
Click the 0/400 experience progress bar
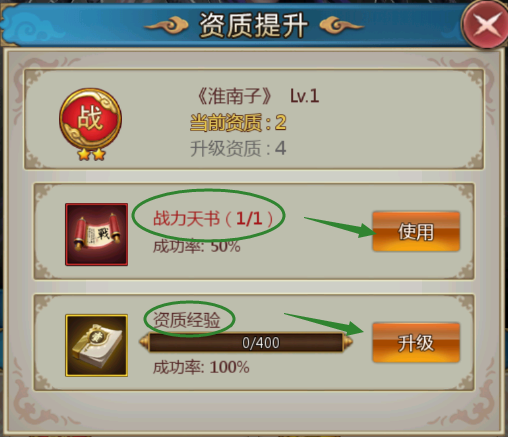pyautogui.click(x=246, y=342)
